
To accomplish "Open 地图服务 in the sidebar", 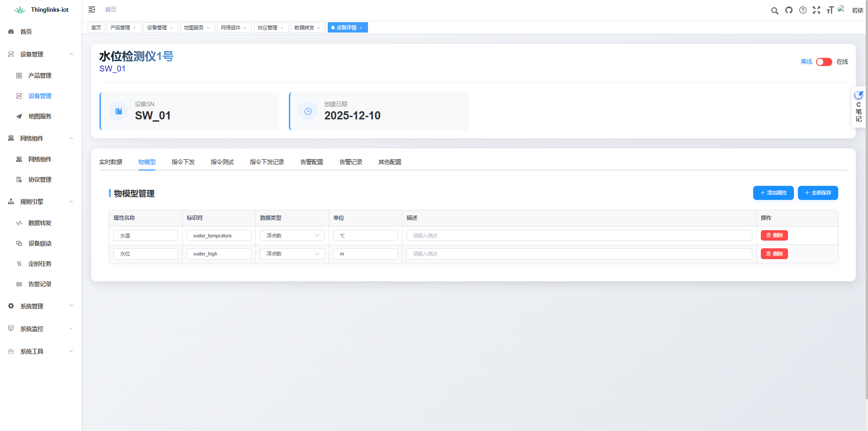I will point(40,116).
